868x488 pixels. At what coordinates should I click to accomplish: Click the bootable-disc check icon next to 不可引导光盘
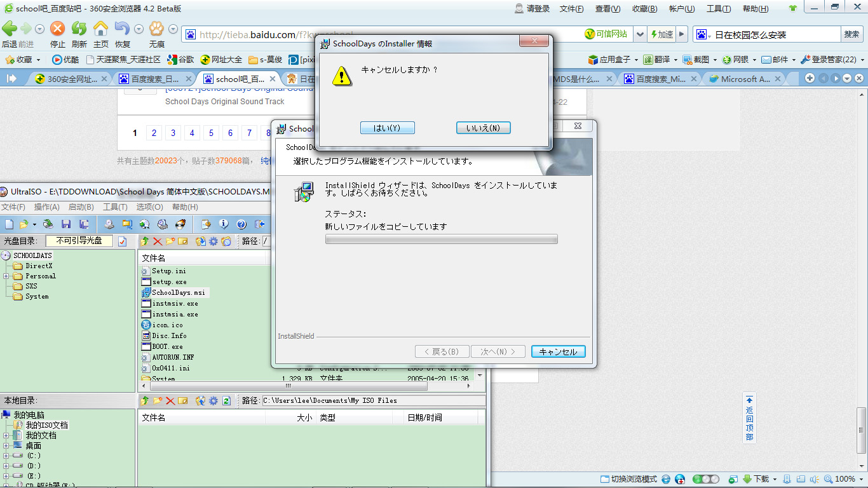click(x=122, y=241)
